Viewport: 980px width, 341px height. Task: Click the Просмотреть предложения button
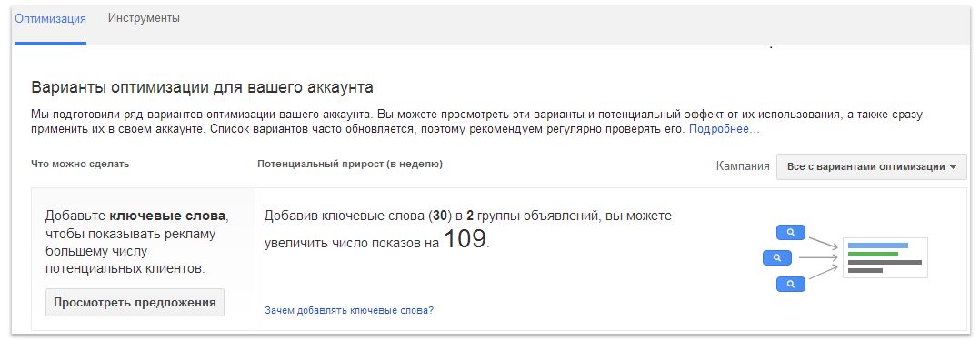point(135,303)
